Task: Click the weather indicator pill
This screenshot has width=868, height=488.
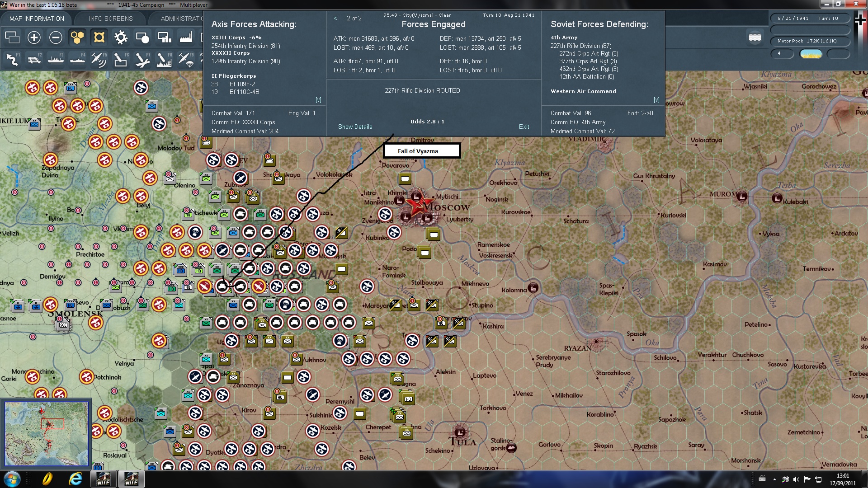Action: pos(811,54)
